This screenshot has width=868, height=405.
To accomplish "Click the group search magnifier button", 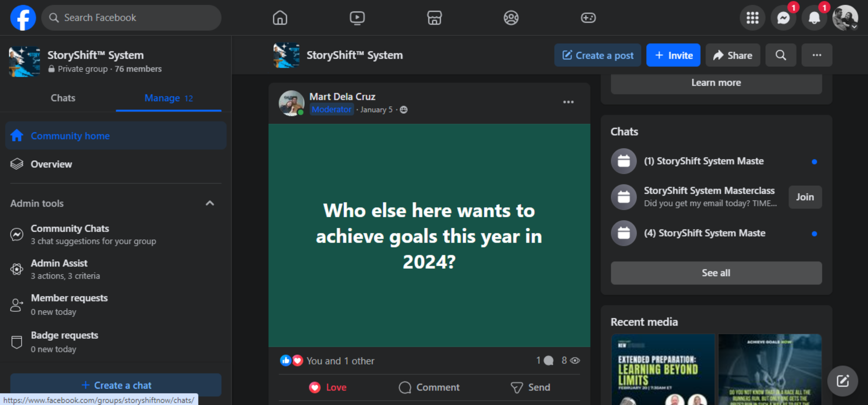I will coord(780,55).
